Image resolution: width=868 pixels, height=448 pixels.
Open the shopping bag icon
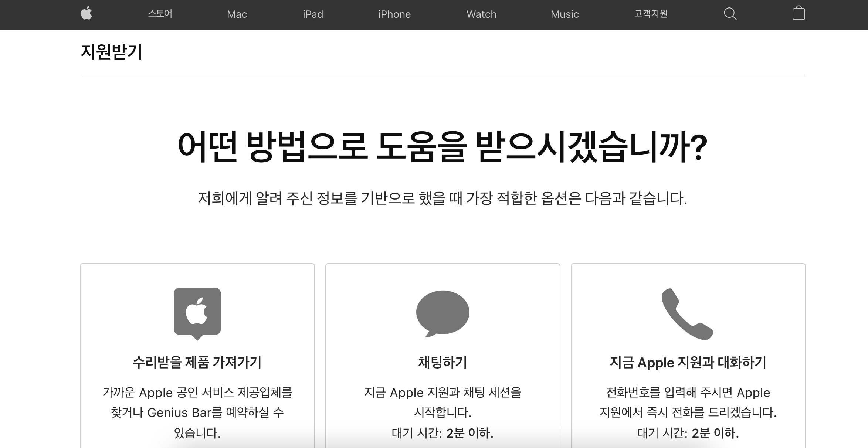click(x=799, y=13)
